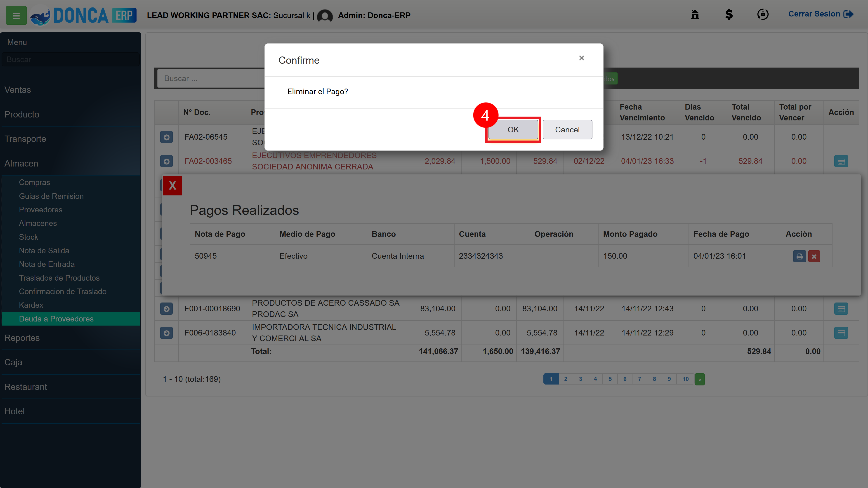Open payment action for F006-0183840

point(841,333)
